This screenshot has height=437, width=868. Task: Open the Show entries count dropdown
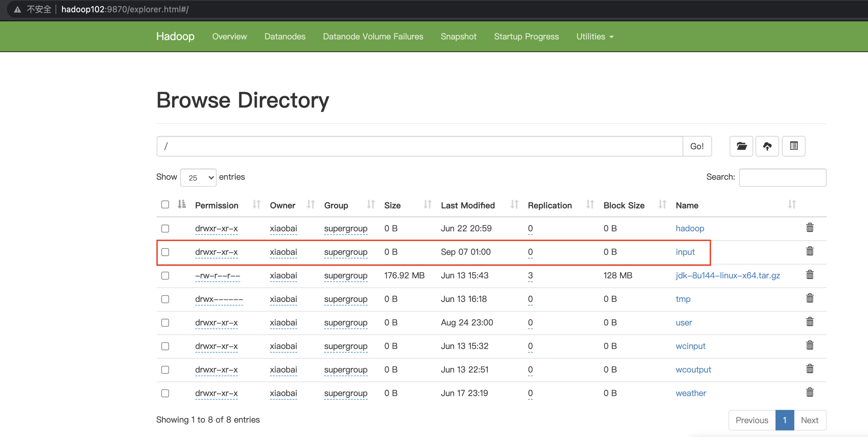[198, 177]
